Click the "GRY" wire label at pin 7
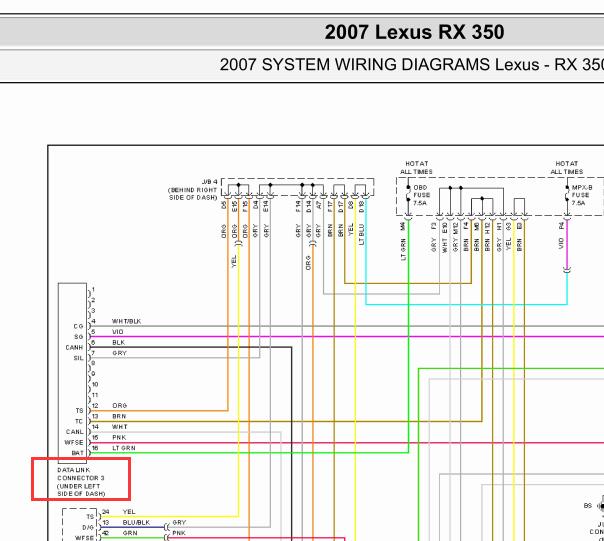 [x=119, y=353]
